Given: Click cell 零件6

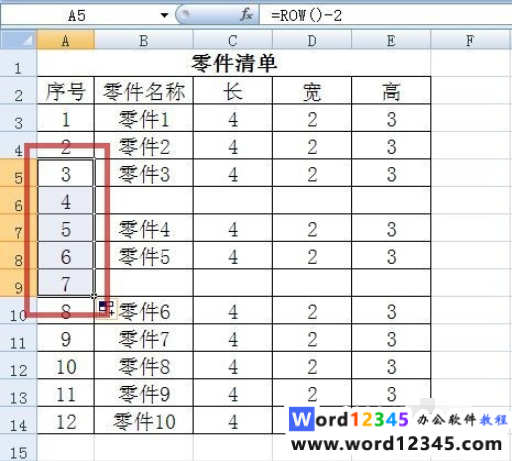Looking at the screenshot, I should 144,310.
